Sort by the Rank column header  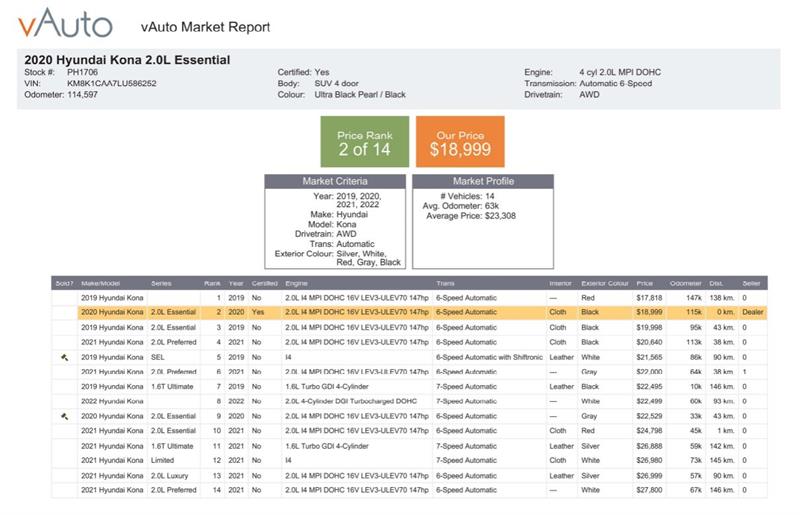tap(212, 283)
